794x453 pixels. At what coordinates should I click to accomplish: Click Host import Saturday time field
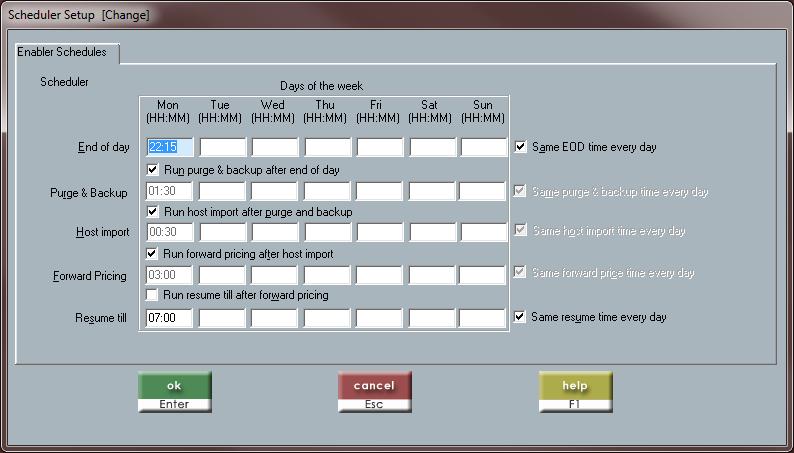[432, 232]
